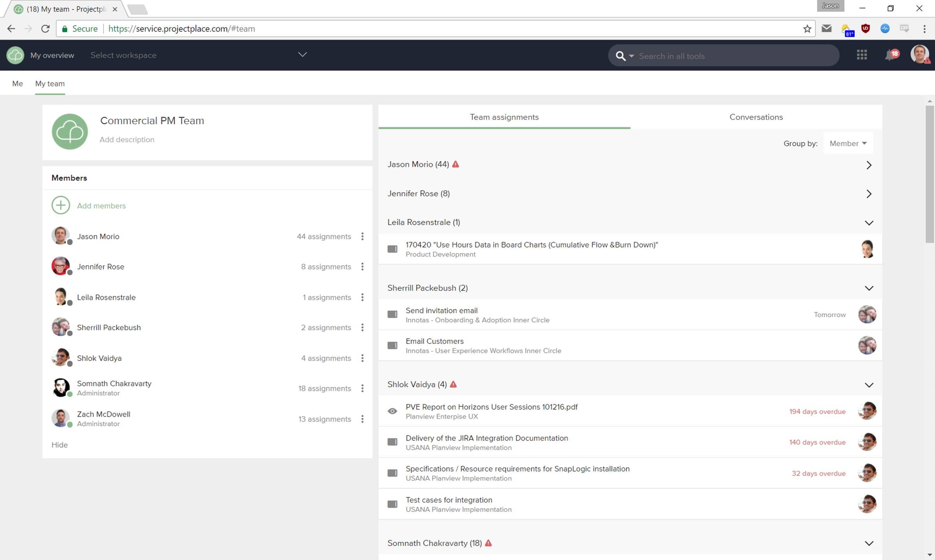Image resolution: width=935 pixels, height=560 pixels.
Task: Open the 170420 Use Hours Data card
Action: tap(630, 249)
